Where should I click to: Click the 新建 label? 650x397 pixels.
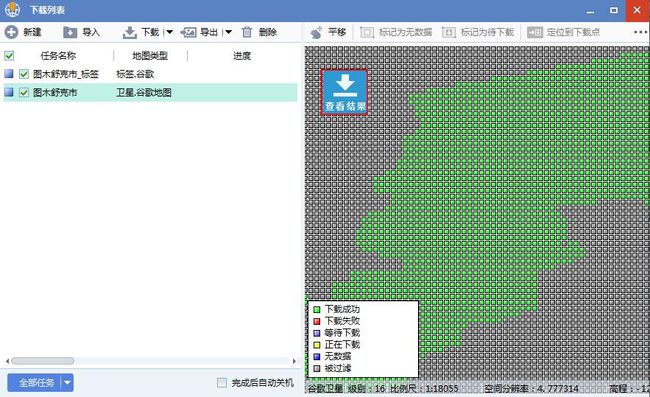(x=32, y=32)
